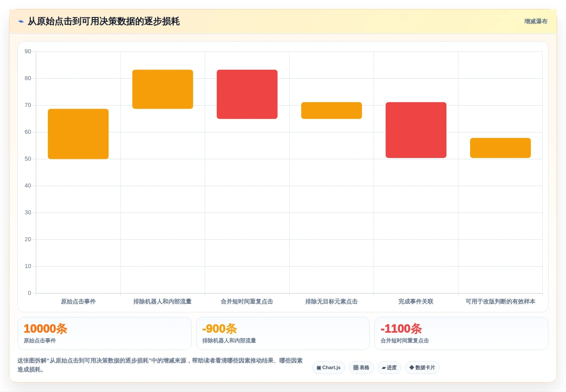Click the orange 原始点击事件 bar
Image resolution: width=566 pixels, height=392 pixels.
point(78,134)
